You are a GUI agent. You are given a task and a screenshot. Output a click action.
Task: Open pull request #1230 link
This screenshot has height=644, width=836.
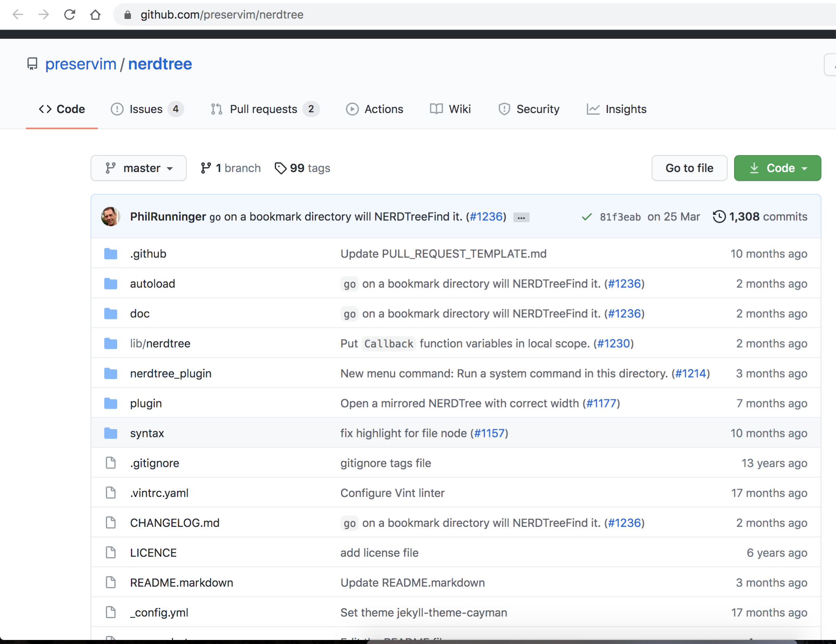614,344
